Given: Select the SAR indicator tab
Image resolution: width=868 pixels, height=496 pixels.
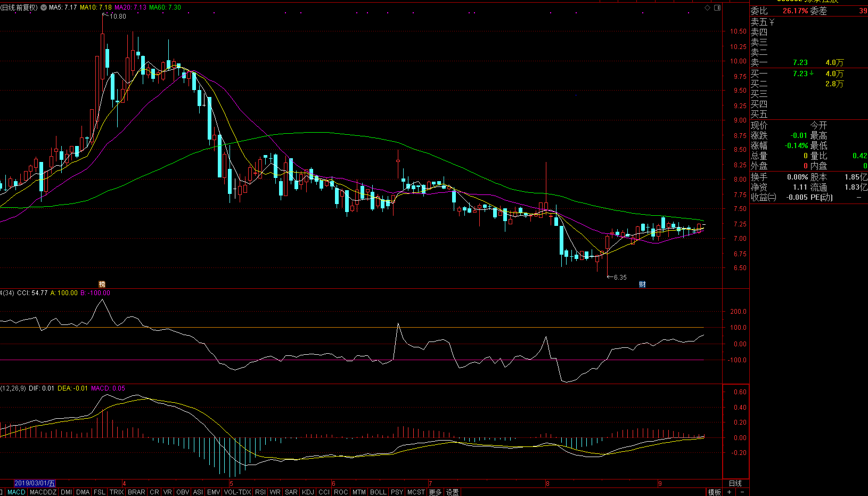Looking at the screenshot, I should (x=291, y=492).
